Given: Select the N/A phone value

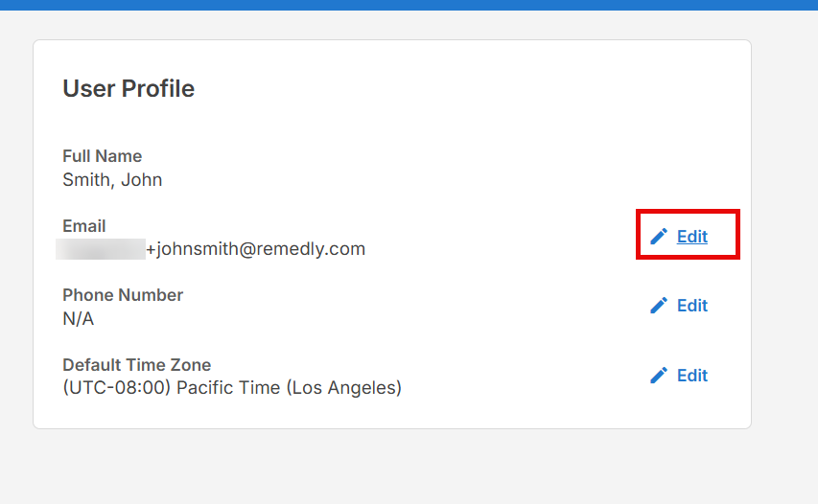Looking at the screenshot, I should tap(79, 318).
